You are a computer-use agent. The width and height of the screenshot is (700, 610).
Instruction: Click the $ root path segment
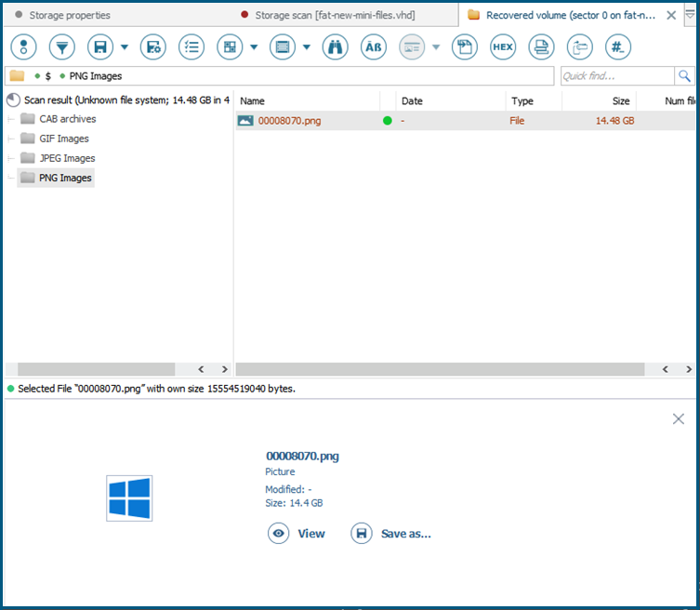(47, 76)
